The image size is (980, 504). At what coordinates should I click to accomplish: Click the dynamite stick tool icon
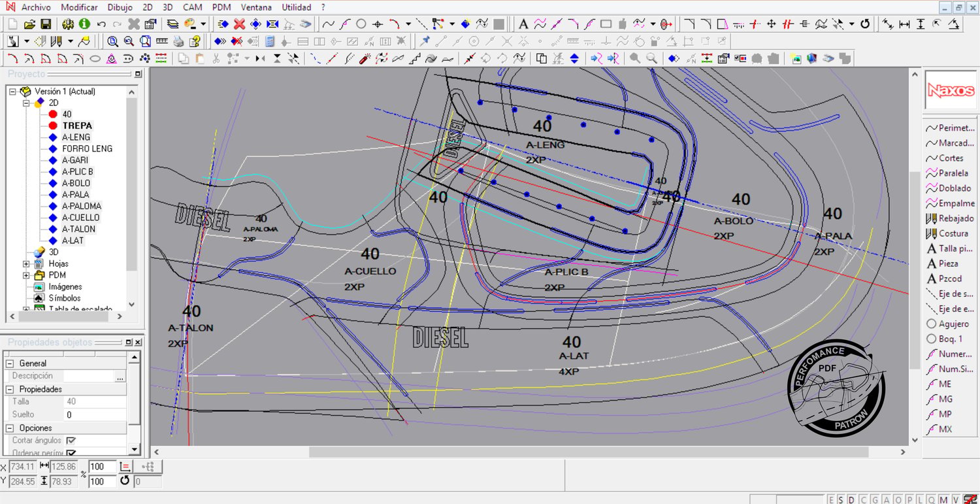click(x=365, y=58)
